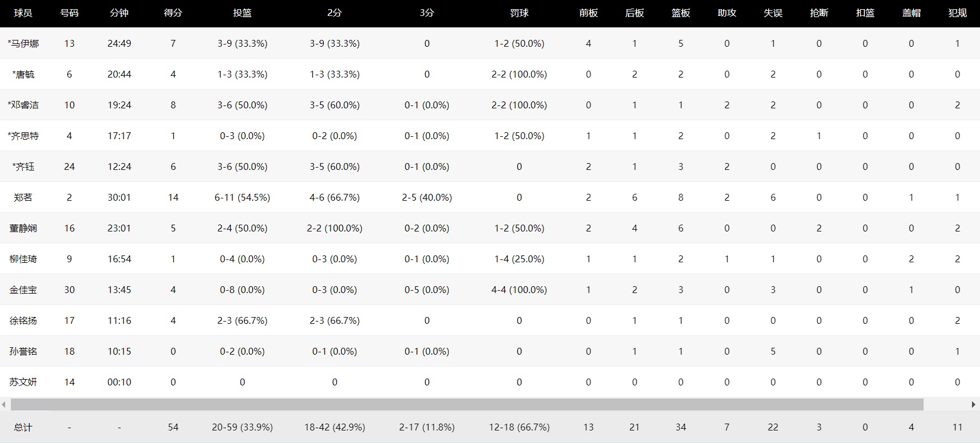This screenshot has height=443, width=980.
Task: Click the 助攻 column header
Action: pos(727,13)
